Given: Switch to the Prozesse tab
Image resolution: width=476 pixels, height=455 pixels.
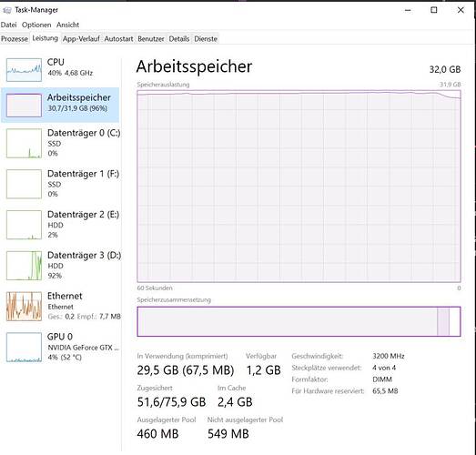Looking at the screenshot, I should (x=15, y=39).
